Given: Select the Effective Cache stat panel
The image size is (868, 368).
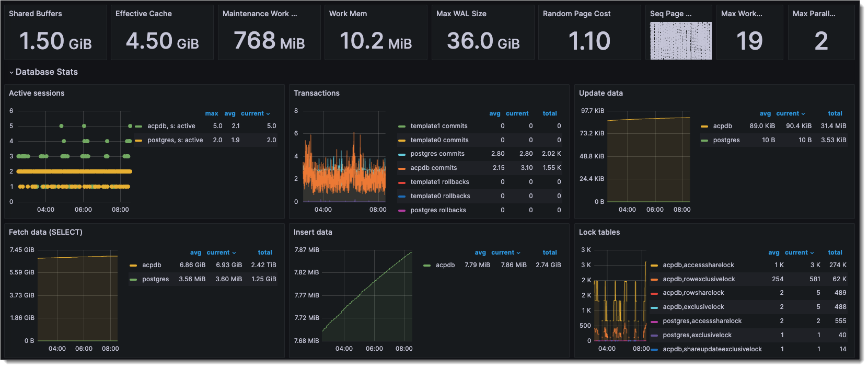Looking at the screenshot, I should point(162,32).
